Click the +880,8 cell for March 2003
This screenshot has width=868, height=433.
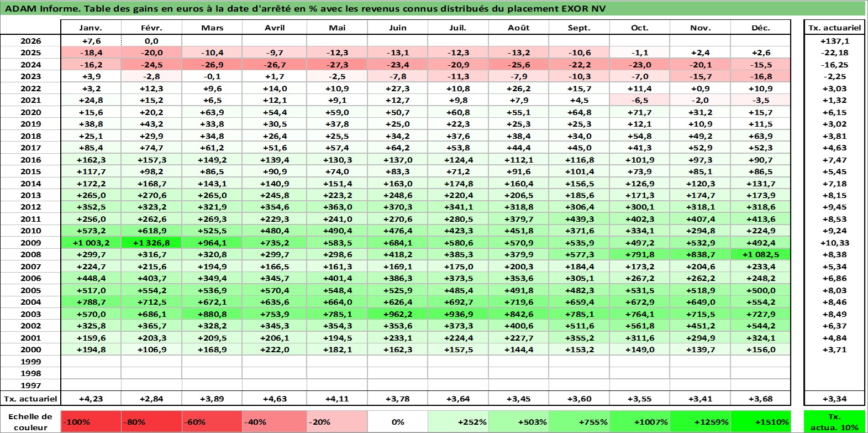(212, 314)
